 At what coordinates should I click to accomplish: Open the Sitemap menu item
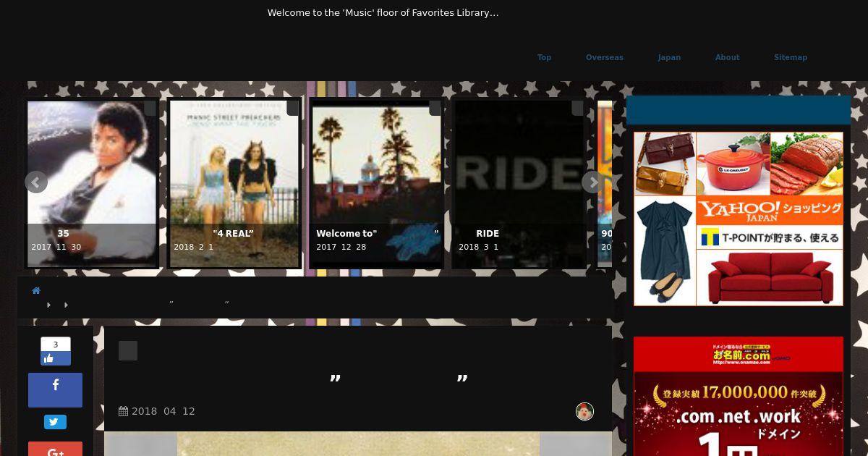click(x=791, y=57)
